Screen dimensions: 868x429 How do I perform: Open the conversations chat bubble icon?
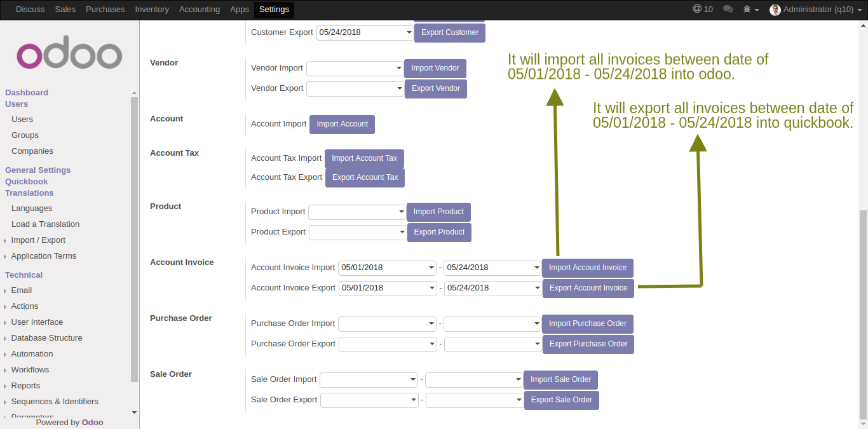[x=728, y=10]
